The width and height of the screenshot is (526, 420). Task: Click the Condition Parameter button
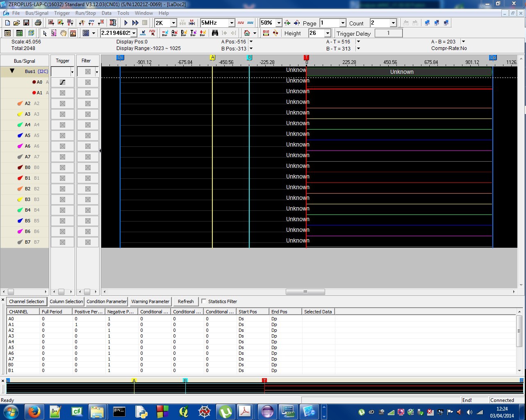(x=107, y=301)
